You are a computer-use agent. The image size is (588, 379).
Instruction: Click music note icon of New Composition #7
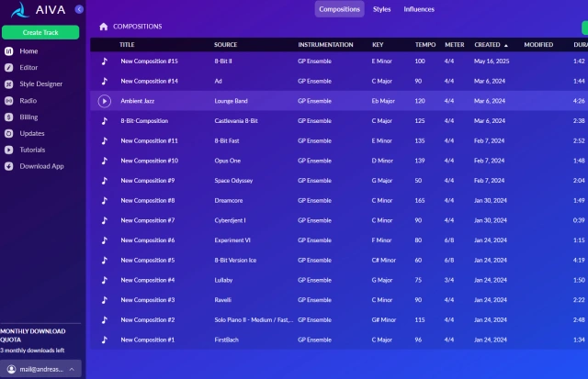pyautogui.click(x=105, y=220)
